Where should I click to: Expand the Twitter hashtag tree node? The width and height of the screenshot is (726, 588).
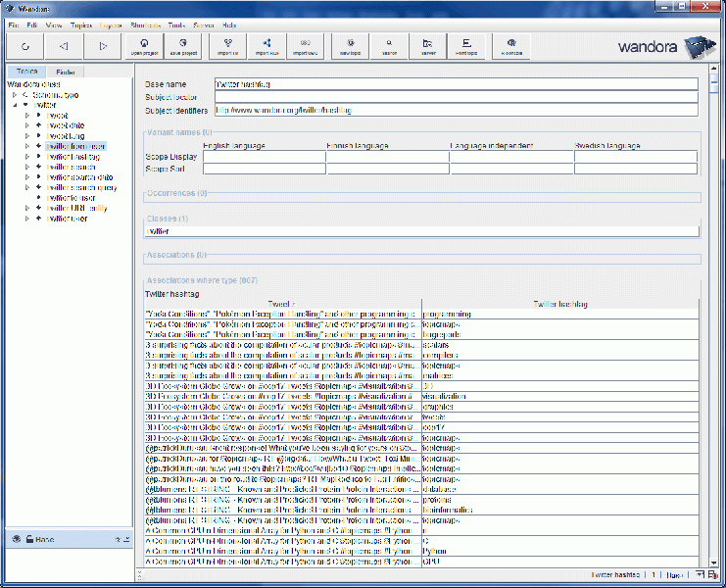click(28, 157)
